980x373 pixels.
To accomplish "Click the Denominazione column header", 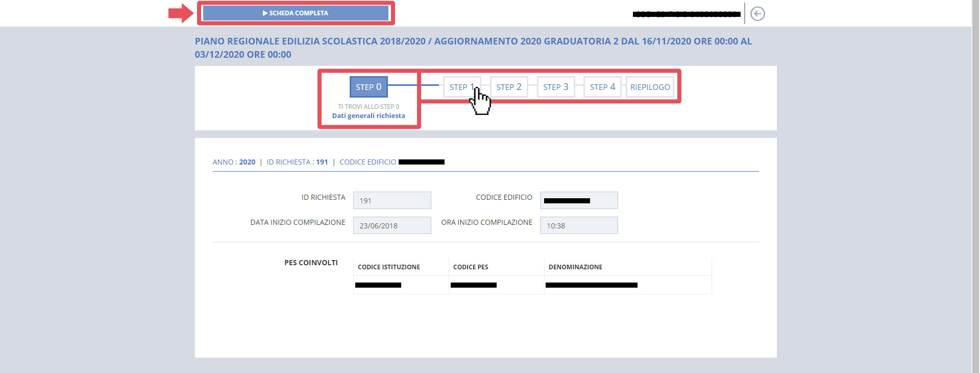I will pyautogui.click(x=575, y=267).
